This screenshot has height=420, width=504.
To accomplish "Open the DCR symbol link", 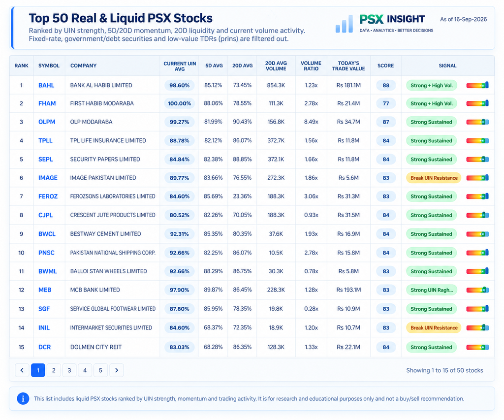I will 45,347.
